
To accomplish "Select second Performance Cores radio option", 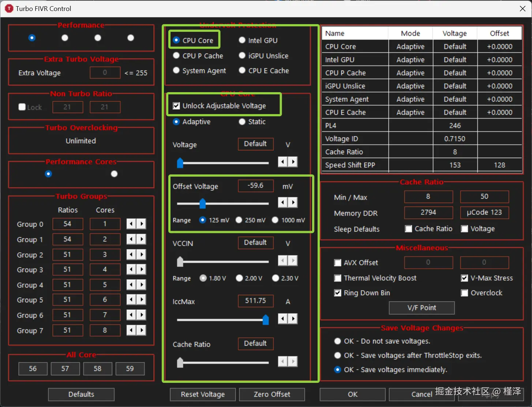I will coord(114,174).
